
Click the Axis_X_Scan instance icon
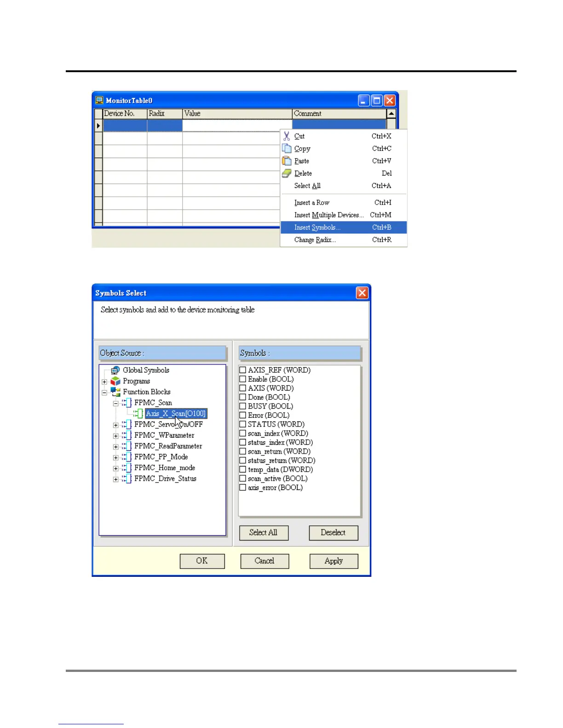click(x=138, y=414)
